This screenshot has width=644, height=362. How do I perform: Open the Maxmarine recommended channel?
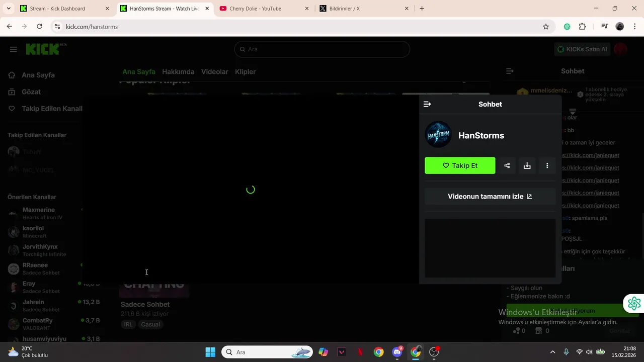(44, 213)
